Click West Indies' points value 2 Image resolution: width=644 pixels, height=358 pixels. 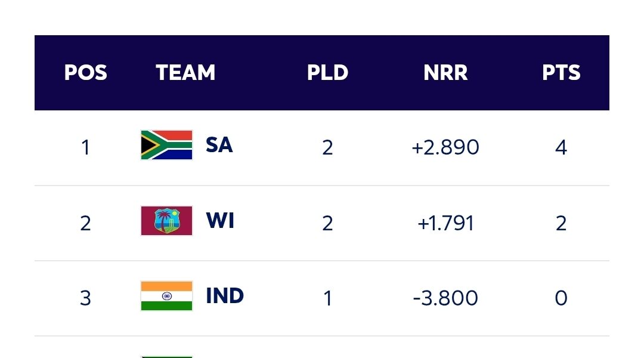(x=561, y=223)
